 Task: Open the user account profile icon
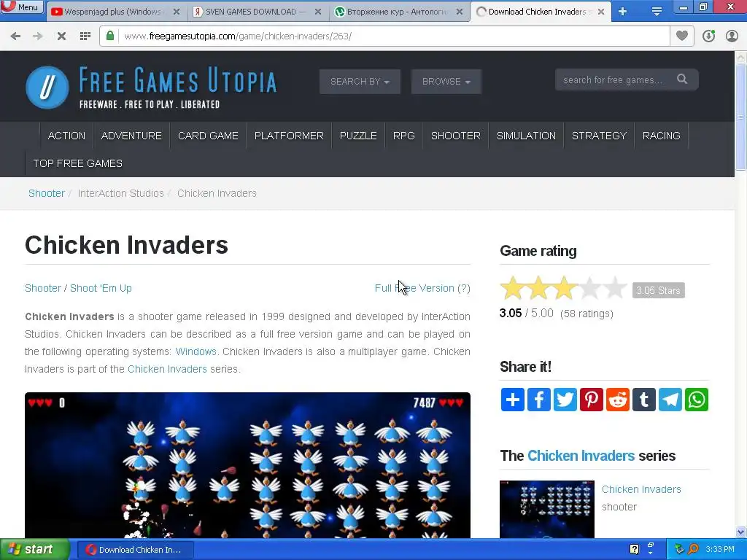[732, 36]
